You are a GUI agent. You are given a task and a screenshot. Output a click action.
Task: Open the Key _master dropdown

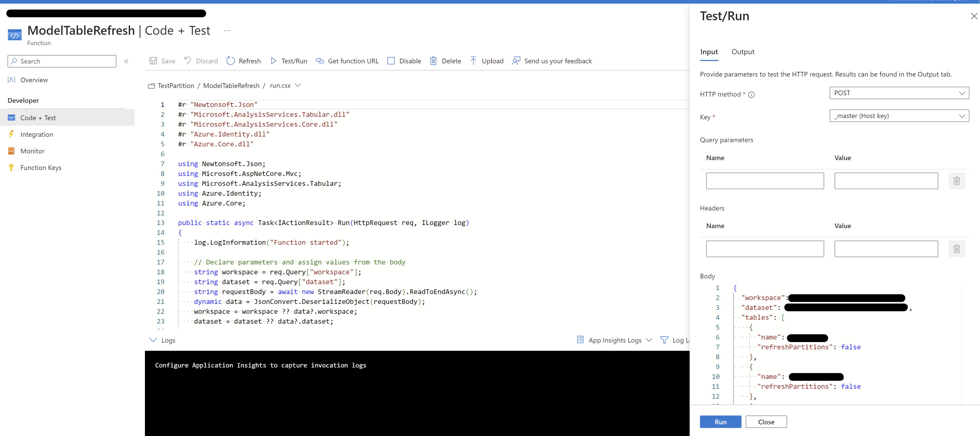coord(899,116)
